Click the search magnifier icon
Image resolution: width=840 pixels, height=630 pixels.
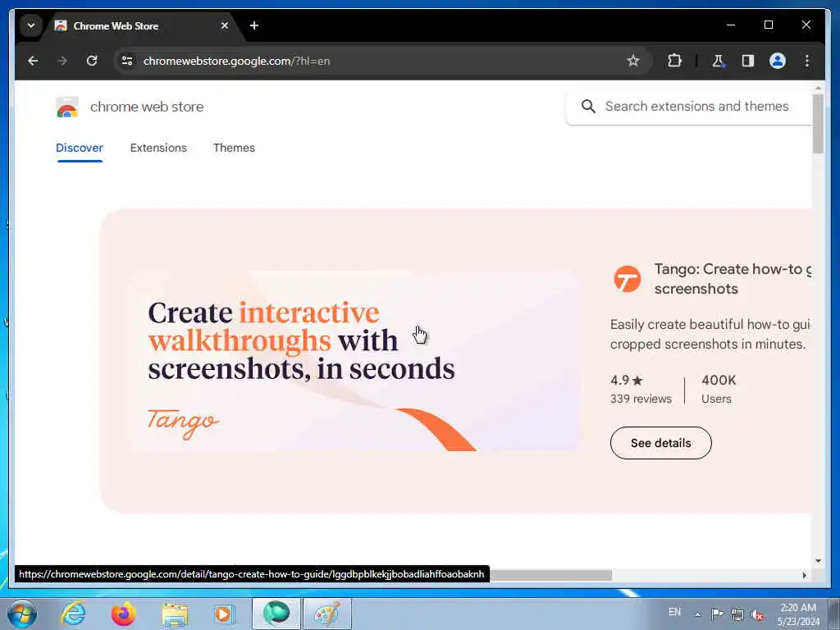[588, 106]
